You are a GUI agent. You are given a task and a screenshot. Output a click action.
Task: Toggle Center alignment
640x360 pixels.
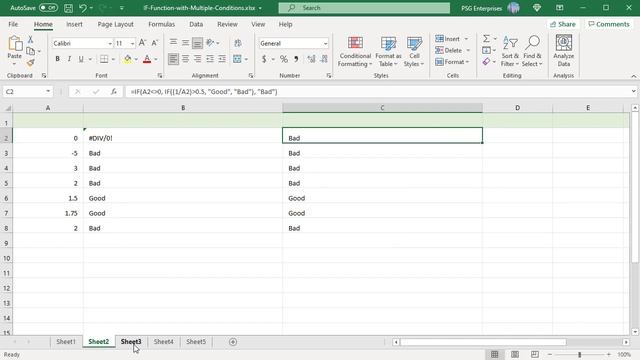tap(185, 59)
